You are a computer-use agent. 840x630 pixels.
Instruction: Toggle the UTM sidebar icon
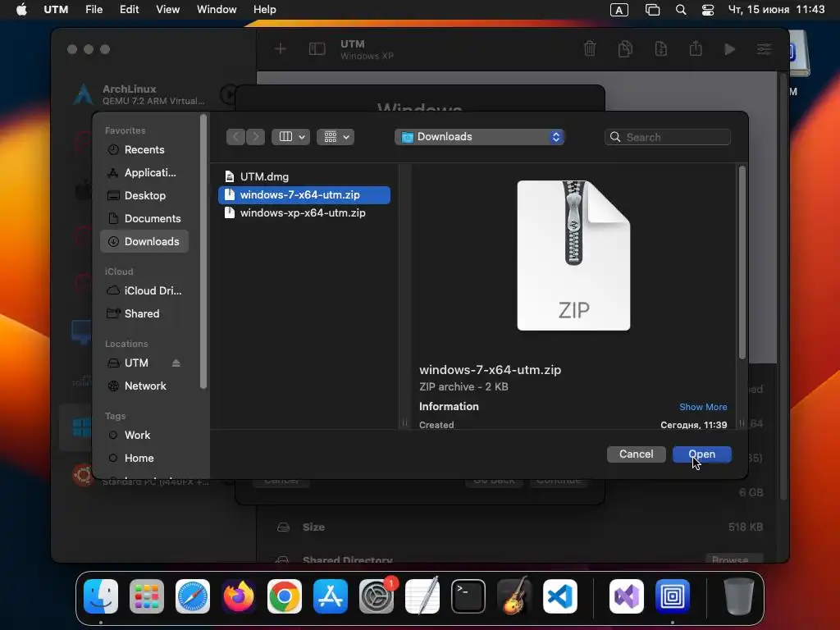317,49
